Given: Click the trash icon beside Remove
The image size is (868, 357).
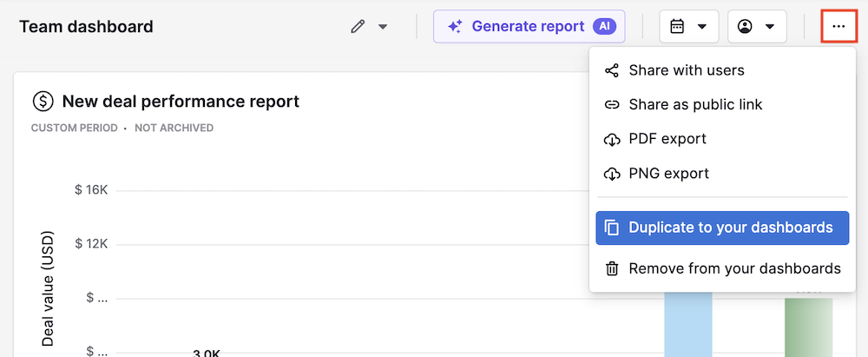Looking at the screenshot, I should 612,269.
